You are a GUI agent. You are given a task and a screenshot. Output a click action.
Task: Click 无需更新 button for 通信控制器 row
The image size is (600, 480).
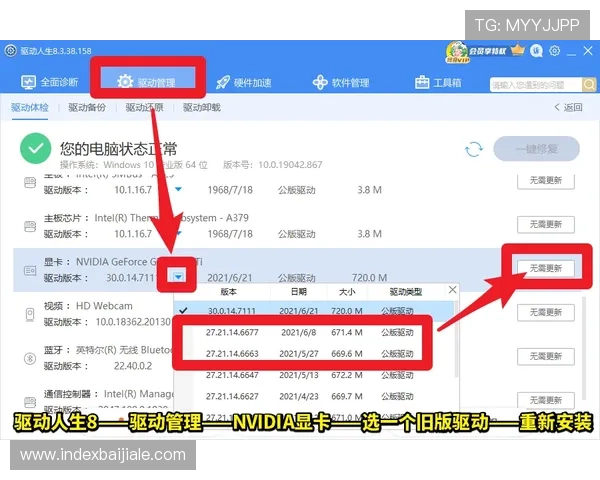tap(546, 400)
